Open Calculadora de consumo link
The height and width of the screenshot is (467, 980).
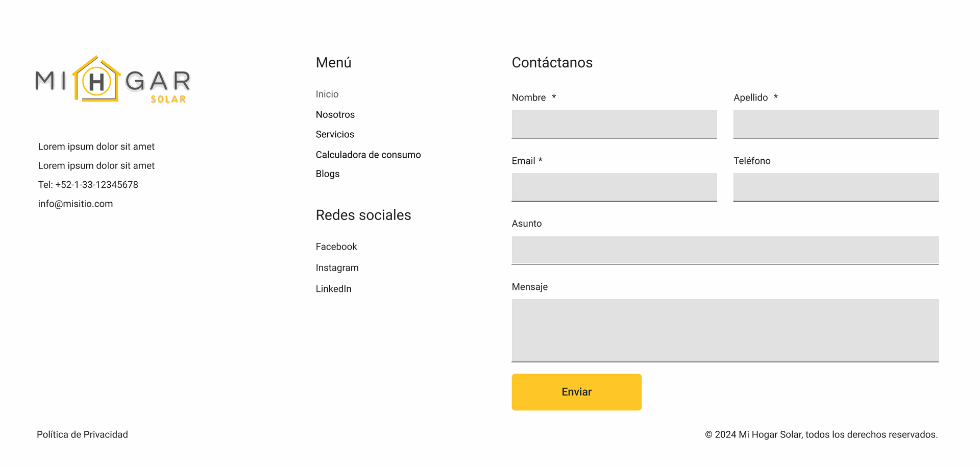point(369,155)
